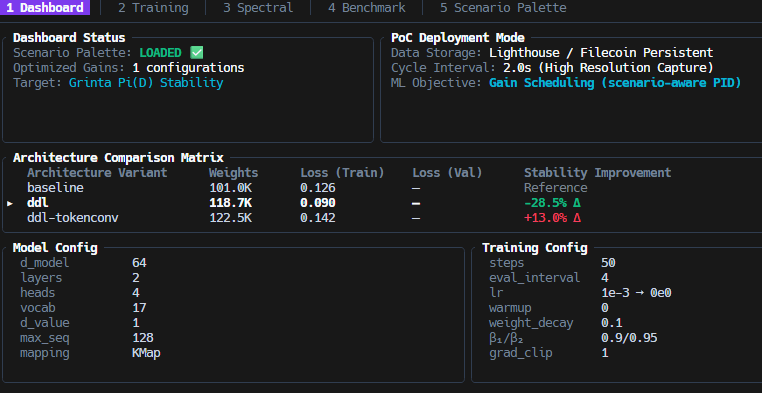The height and width of the screenshot is (393, 762).
Task: Click the Dashboard Status panel title
Action: coord(69,38)
